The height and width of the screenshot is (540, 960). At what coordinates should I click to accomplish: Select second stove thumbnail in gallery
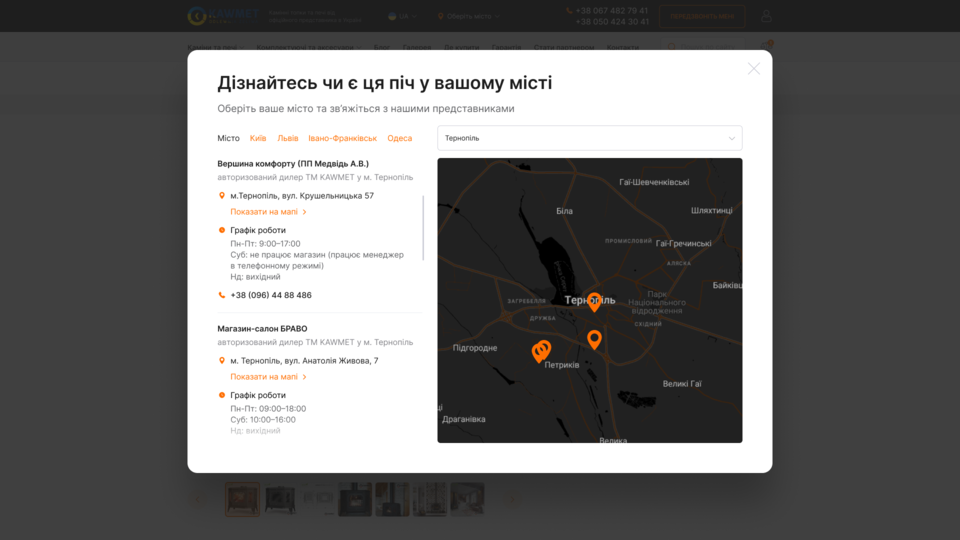coord(280,499)
